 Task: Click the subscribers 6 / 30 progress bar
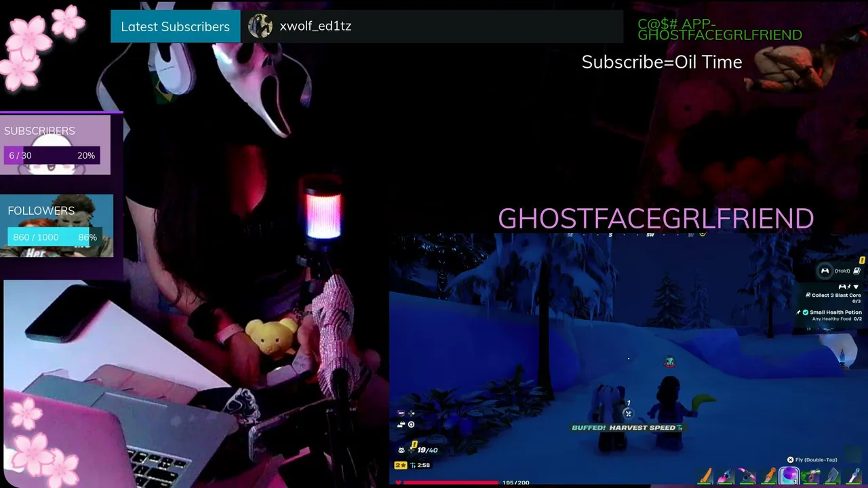[52, 155]
